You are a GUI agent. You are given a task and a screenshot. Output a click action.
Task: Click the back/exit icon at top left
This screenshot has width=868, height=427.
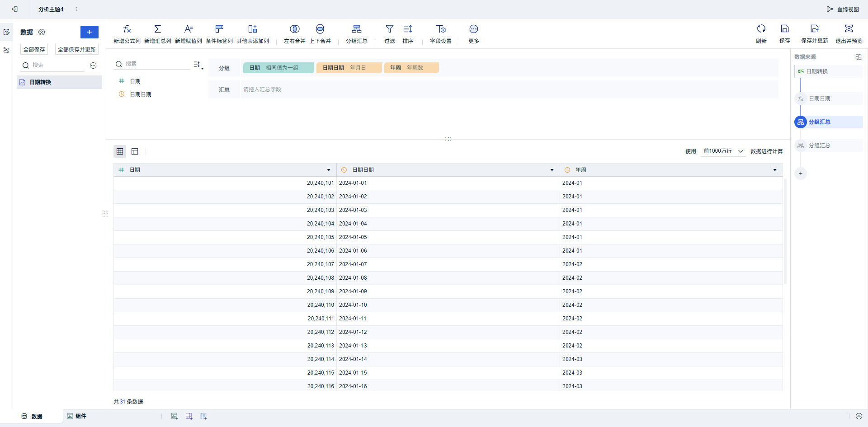click(x=14, y=9)
